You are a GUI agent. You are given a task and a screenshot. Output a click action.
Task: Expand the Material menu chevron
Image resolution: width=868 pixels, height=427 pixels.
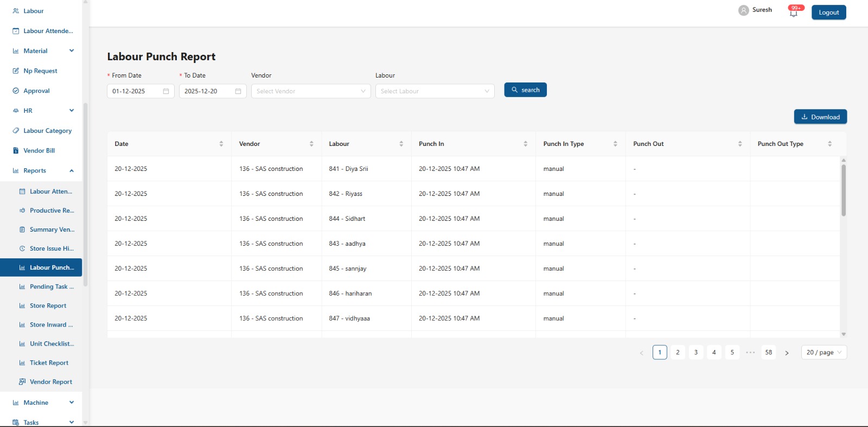click(72, 50)
